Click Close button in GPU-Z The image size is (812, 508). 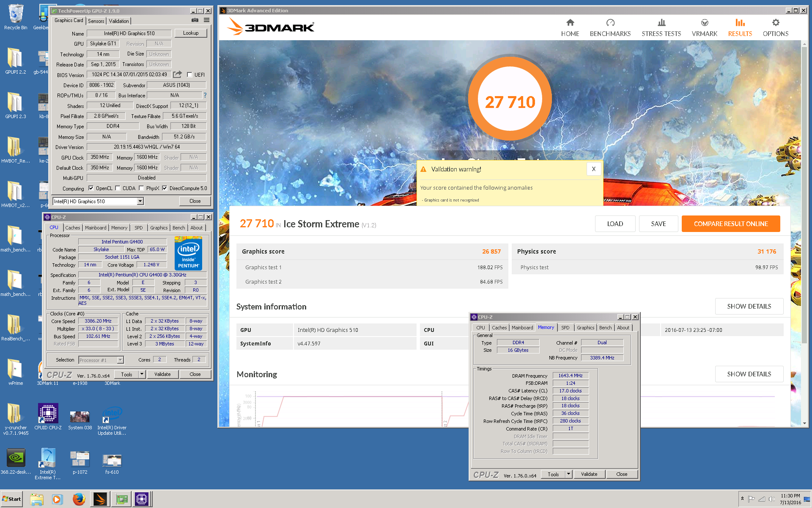(195, 201)
